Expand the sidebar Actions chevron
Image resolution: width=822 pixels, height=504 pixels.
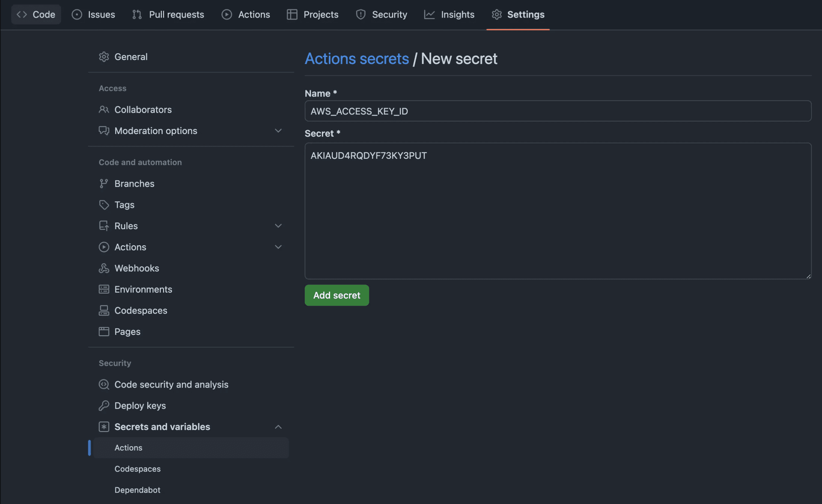click(x=278, y=247)
